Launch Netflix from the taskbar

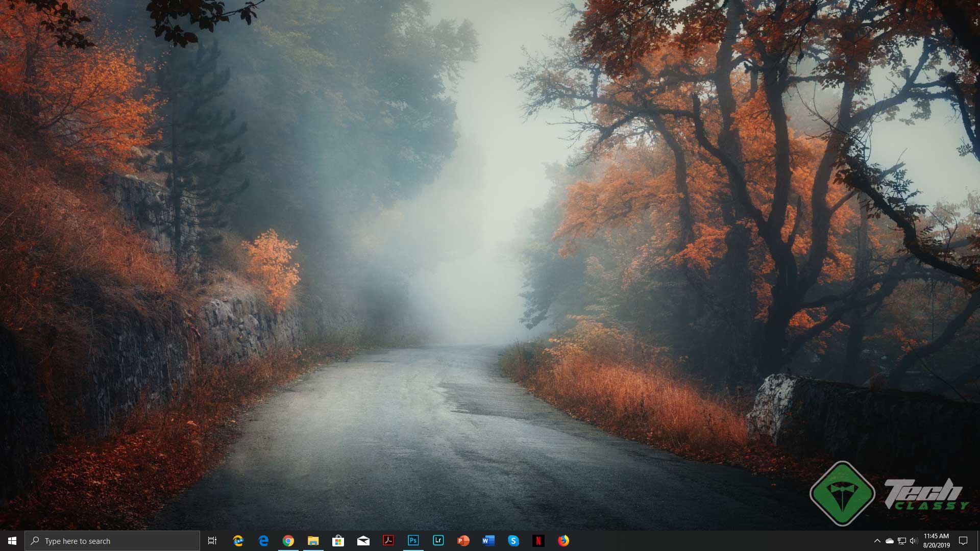click(x=538, y=541)
